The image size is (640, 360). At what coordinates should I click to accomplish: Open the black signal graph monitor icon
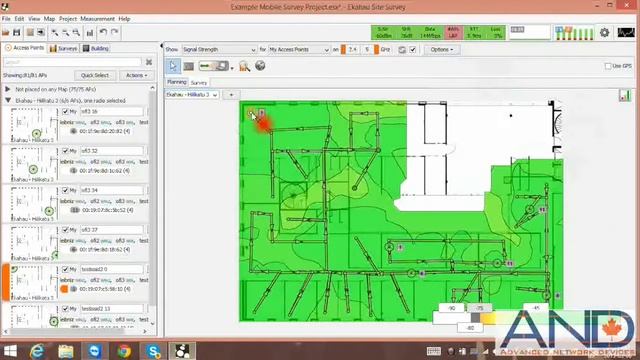pyautogui.click(x=626, y=33)
